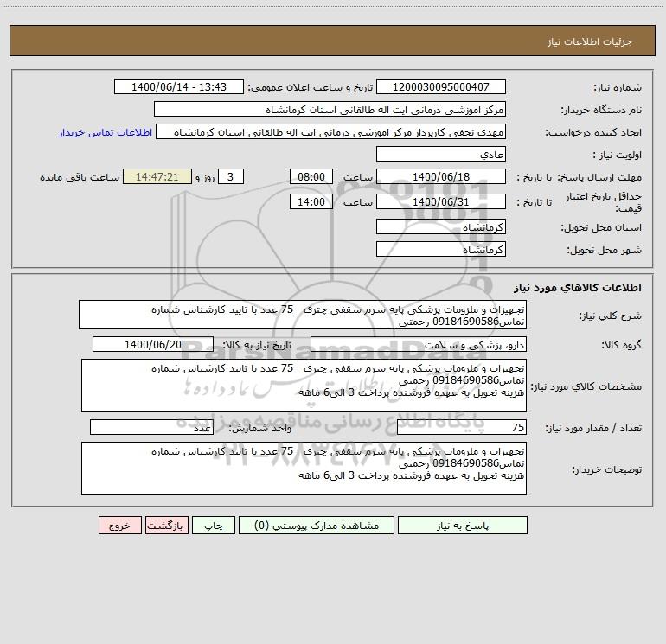Click the deadline time field 08:00
Screen dimensions: 666x644
pyautogui.click(x=311, y=176)
